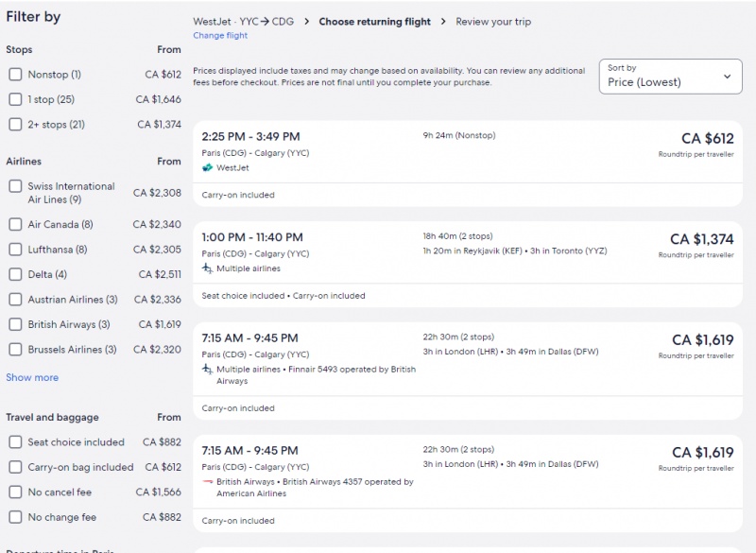Tick the Nonstop (1) stops filter
Screen dimensions: 756x553
pyautogui.click(x=15, y=75)
